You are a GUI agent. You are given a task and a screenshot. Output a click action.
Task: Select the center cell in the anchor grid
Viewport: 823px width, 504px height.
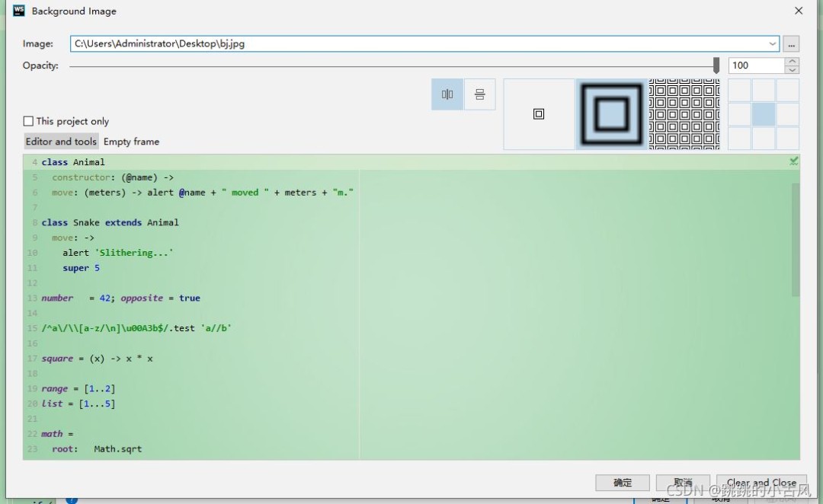pyautogui.click(x=764, y=114)
